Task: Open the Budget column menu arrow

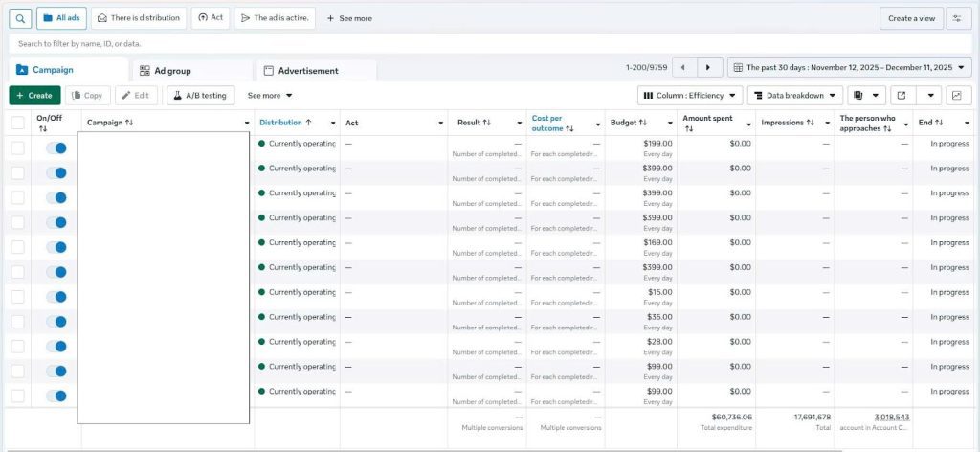Action: (670, 124)
